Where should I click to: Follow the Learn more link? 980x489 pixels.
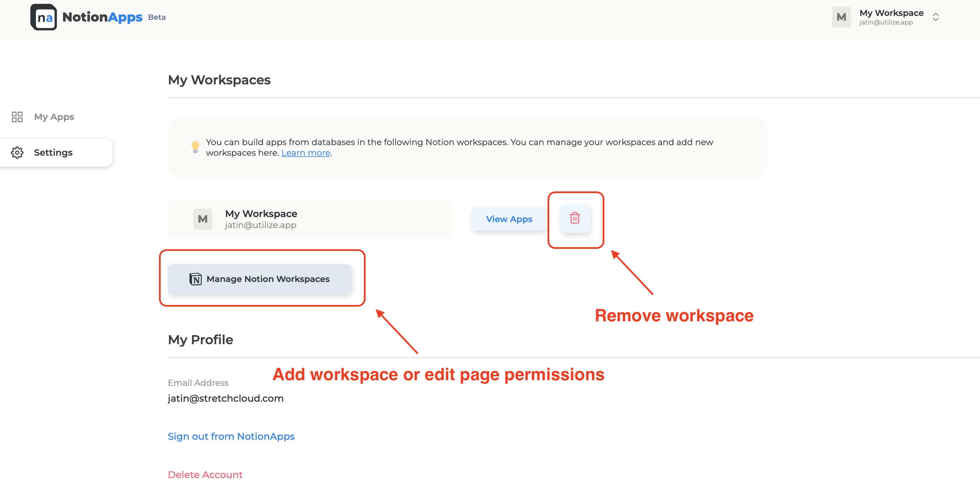tap(305, 152)
